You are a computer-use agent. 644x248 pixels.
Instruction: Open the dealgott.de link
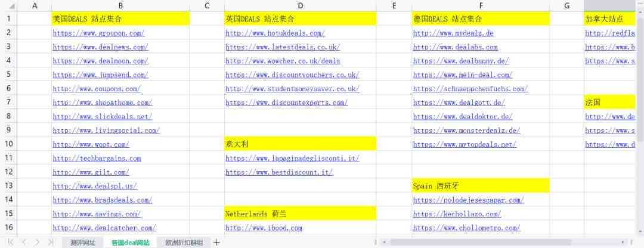[x=459, y=103]
